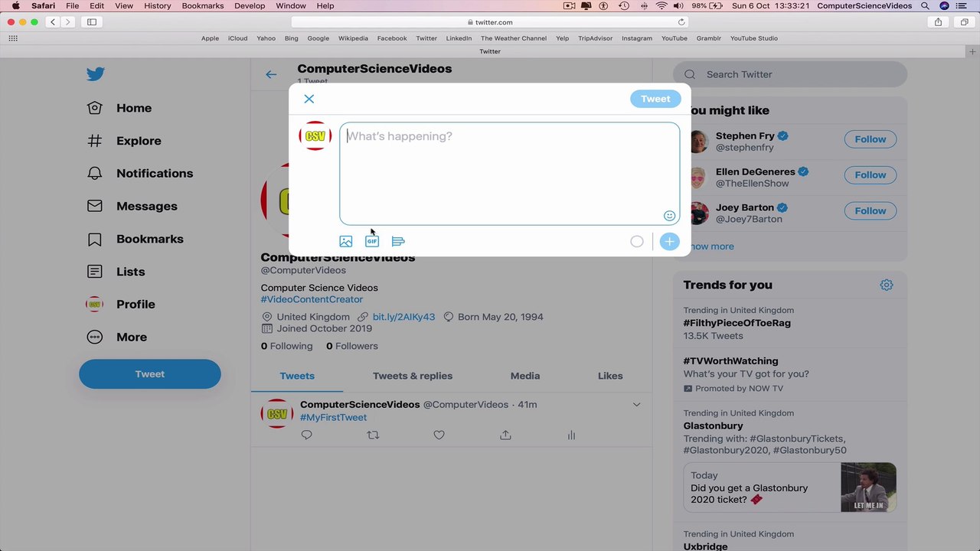The height and width of the screenshot is (551, 980).
Task: Reply to the #MyFirstTweet tweet
Action: pyautogui.click(x=307, y=435)
